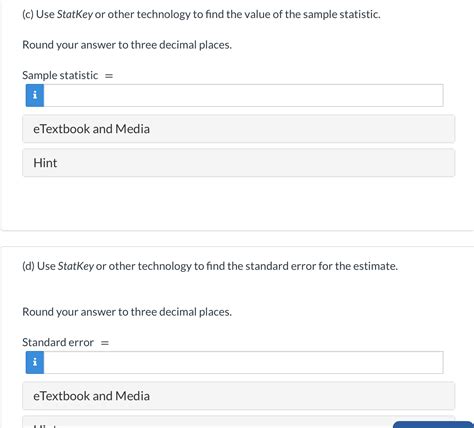Click the blue button at bottom right corner

click(433, 425)
